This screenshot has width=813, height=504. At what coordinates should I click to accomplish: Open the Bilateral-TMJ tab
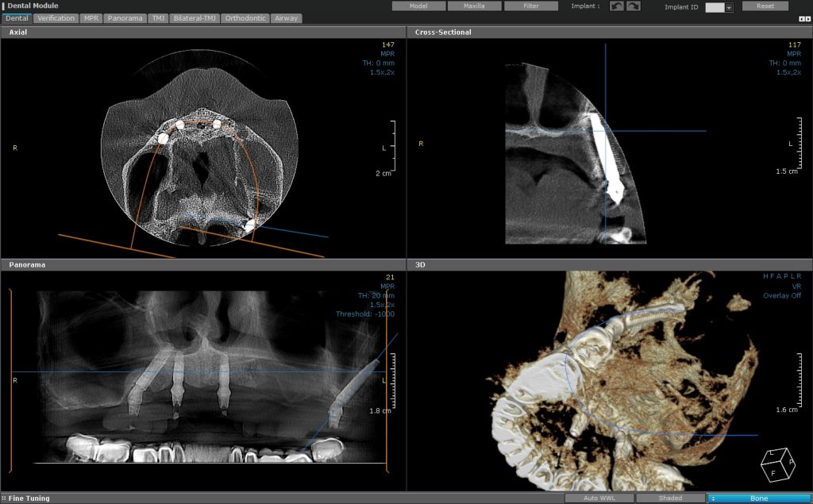click(194, 17)
